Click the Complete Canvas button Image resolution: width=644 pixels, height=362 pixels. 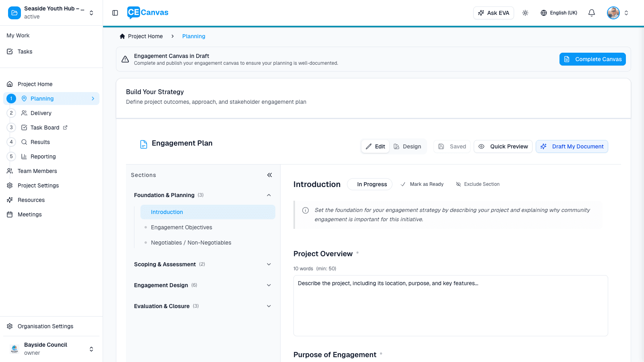(592, 59)
